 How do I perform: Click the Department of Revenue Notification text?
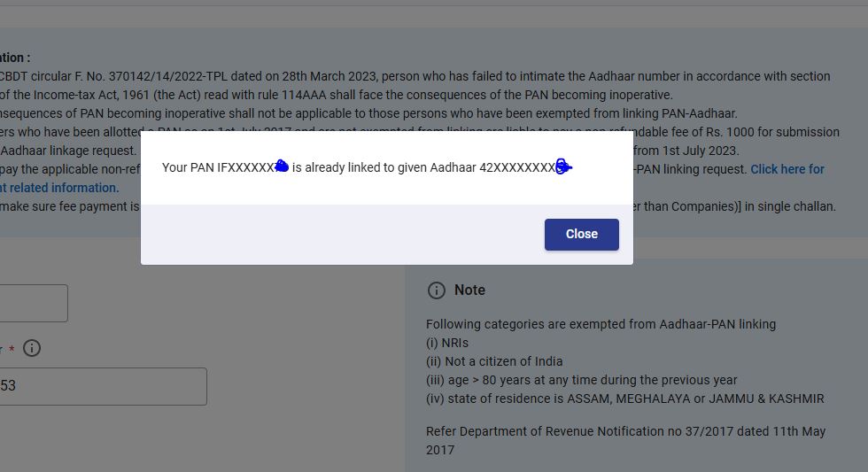pyautogui.click(x=625, y=431)
